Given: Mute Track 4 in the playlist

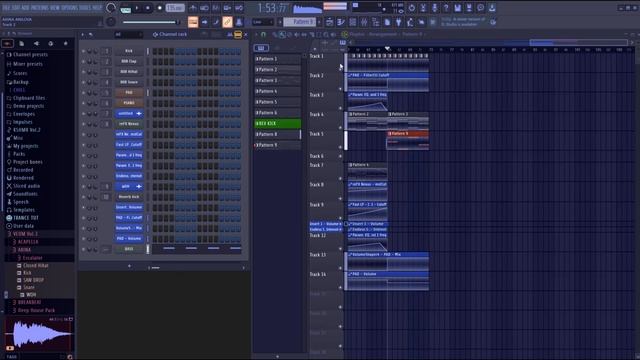Looking at the screenshot, I should [340, 128].
